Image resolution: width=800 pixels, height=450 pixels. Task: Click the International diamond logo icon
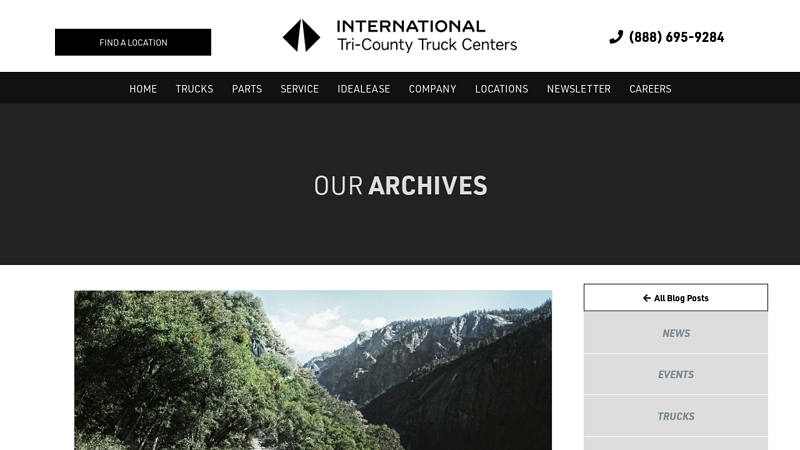coord(302,36)
